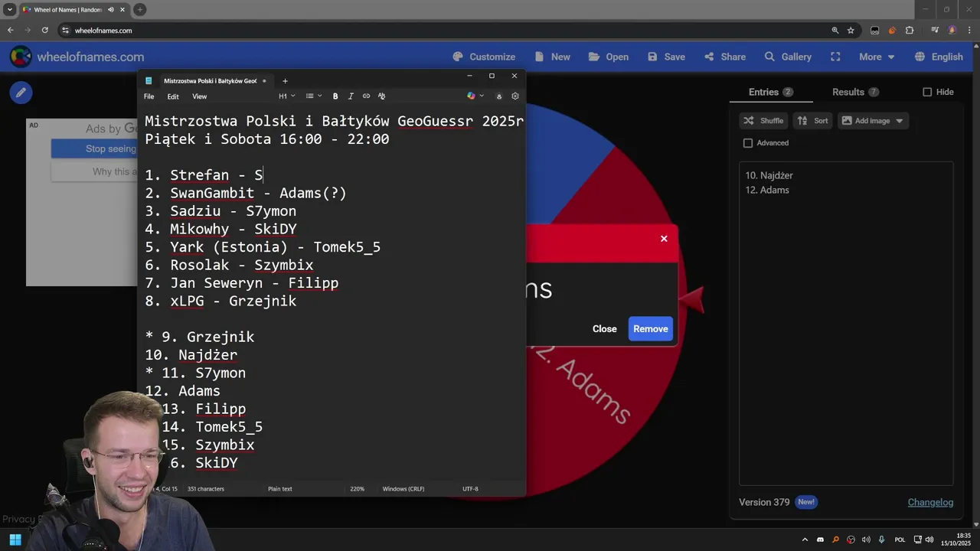This screenshot has width=980, height=551.
Task: Click the browser address bar
Action: tap(444, 31)
